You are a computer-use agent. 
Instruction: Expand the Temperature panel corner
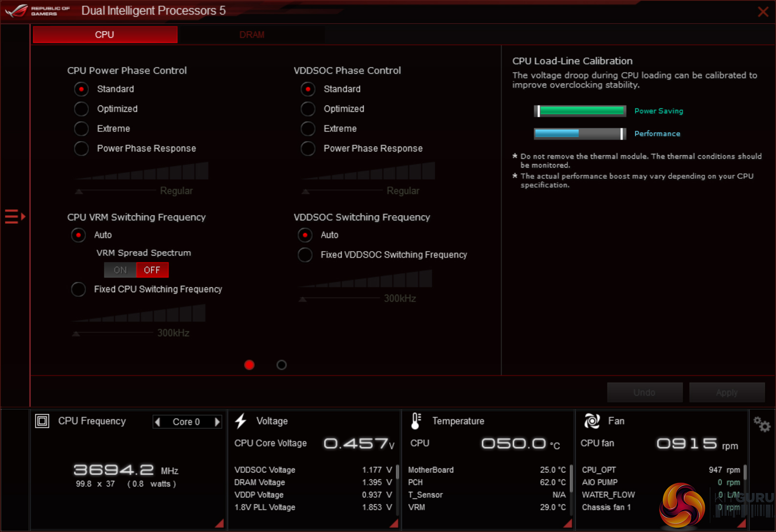(568, 523)
